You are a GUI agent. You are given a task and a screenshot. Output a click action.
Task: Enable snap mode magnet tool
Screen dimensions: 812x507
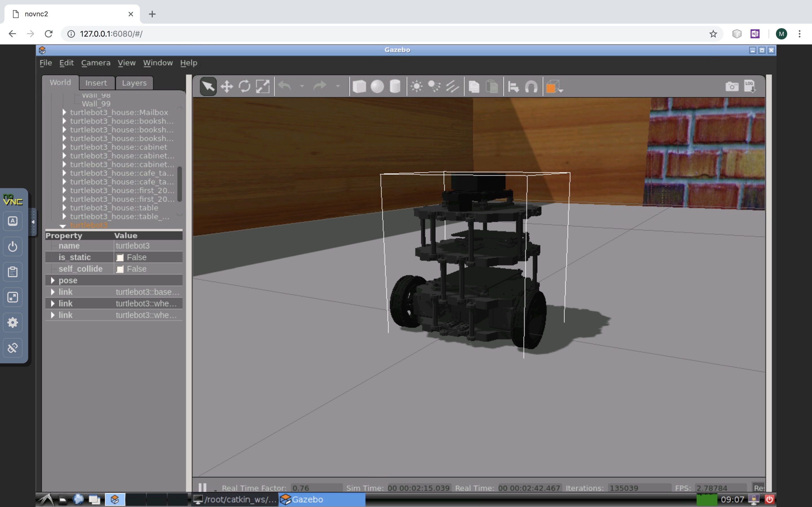click(531, 86)
